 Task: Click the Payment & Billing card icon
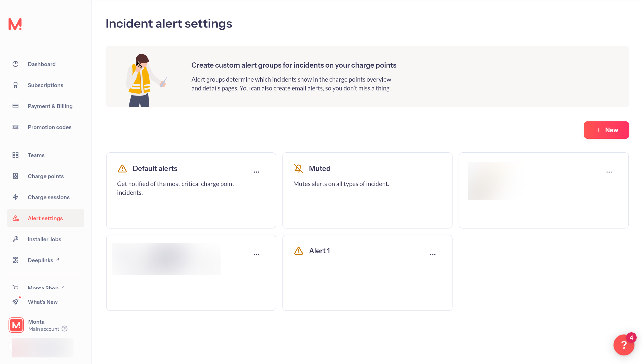click(x=16, y=106)
